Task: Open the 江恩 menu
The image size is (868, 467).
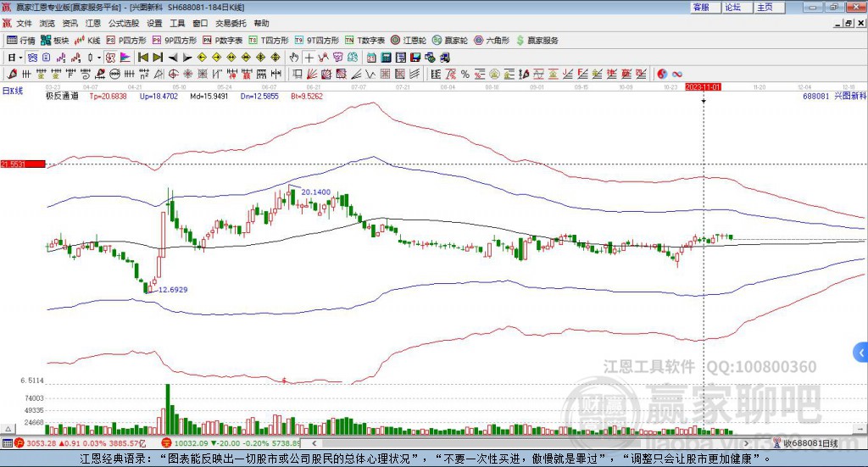Action: coord(93,23)
